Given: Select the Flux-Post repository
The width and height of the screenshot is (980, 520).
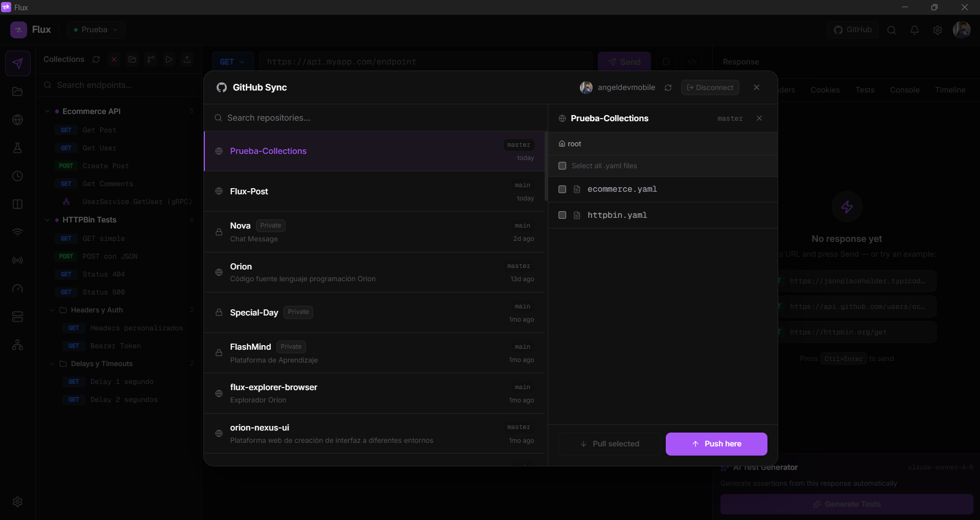Looking at the screenshot, I should [375, 191].
